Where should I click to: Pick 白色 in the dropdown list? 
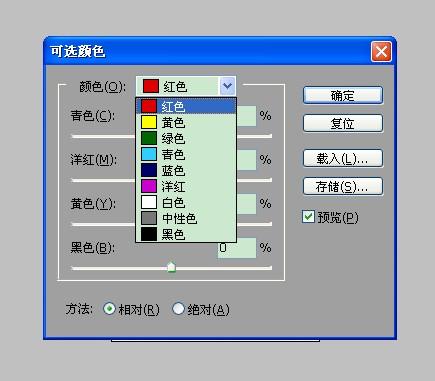click(x=186, y=202)
